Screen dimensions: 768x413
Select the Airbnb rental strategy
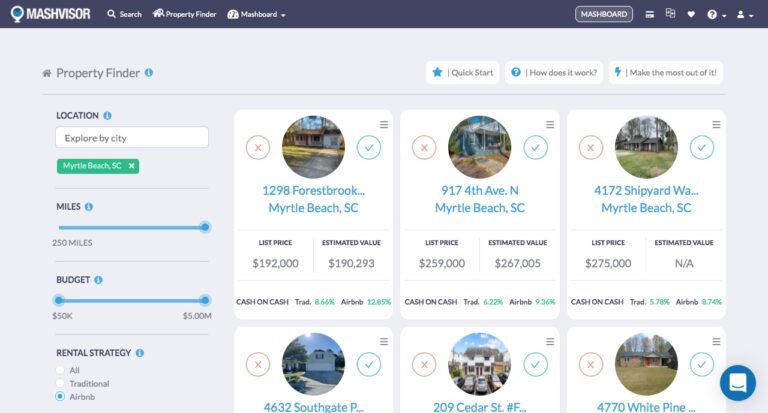click(60, 398)
